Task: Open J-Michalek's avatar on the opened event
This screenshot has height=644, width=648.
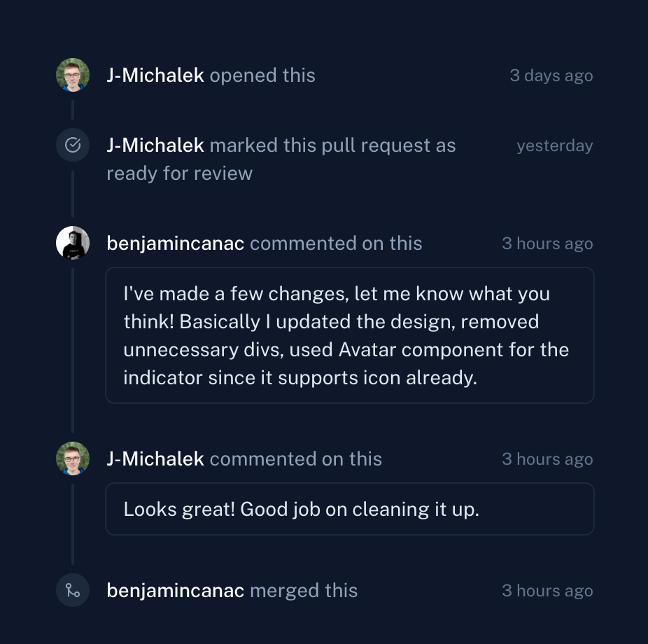Action: [x=73, y=75]
